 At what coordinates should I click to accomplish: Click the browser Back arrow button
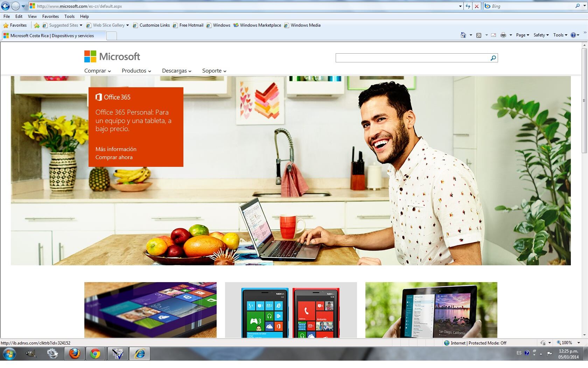[x=6, y=6]
